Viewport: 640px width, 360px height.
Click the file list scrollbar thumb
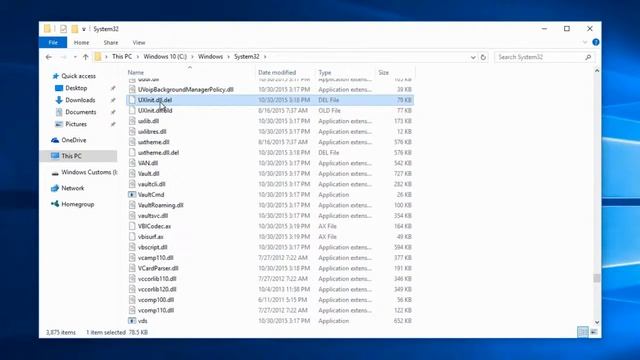(597, 278)
